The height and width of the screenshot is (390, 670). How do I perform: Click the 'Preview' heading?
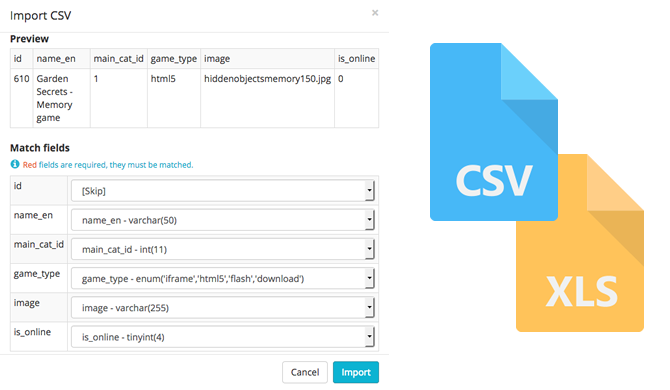29,39
